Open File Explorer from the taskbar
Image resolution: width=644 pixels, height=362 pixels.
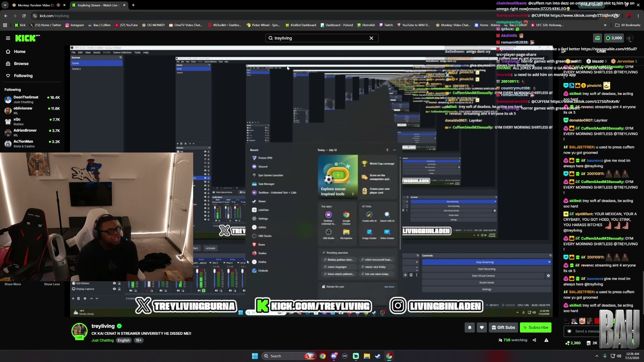point(367,356)
